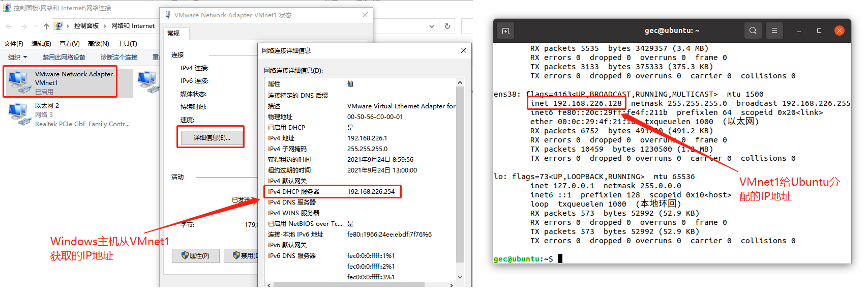Screen dimensions: 868x290
Task: Select the IPv4 DHCP 服务器 row
Action: point(333,192)
